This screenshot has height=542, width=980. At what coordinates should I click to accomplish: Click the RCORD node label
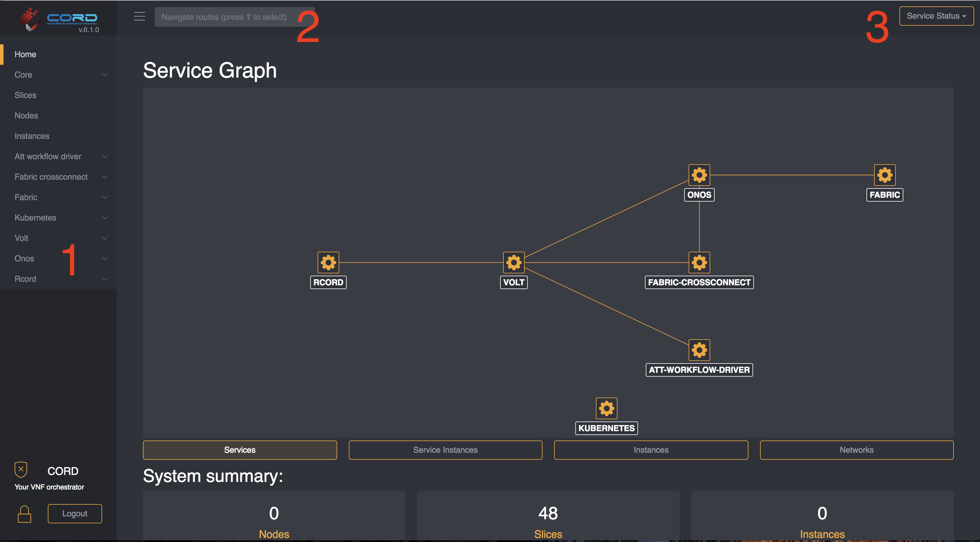(x=328, y=282)
